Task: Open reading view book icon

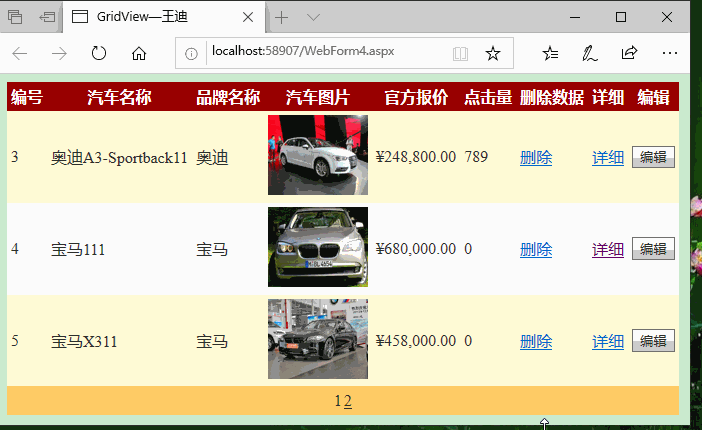Action: click(460, 54)
